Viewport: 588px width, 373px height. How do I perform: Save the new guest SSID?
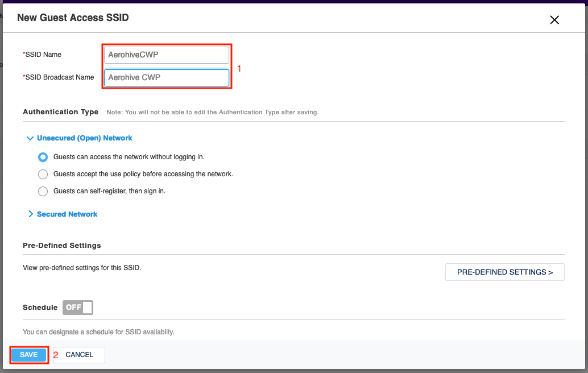click(x=28, y=355)
